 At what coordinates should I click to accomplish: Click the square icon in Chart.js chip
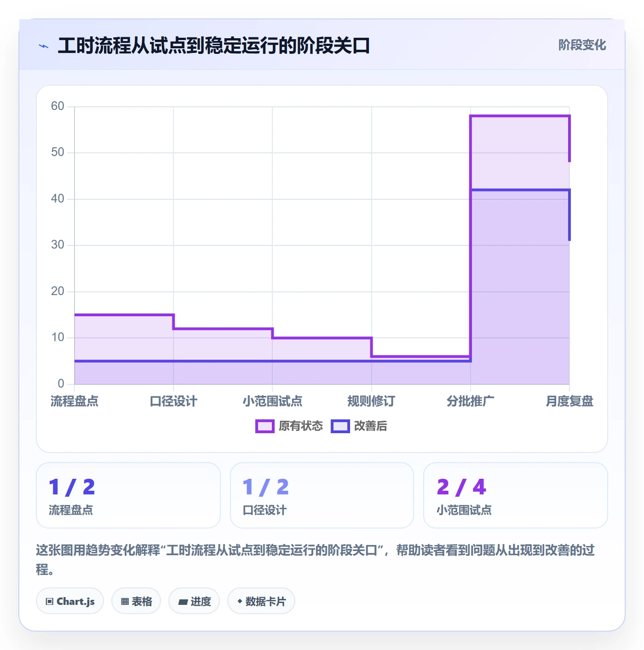(x=50, y=601)
